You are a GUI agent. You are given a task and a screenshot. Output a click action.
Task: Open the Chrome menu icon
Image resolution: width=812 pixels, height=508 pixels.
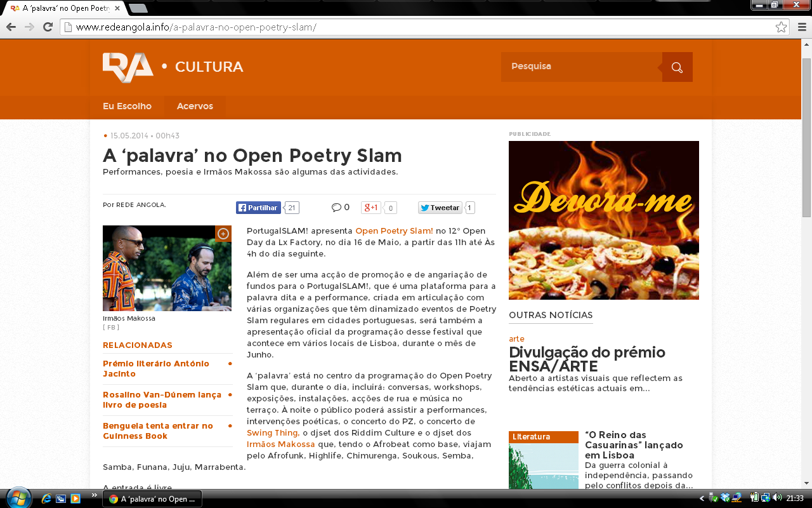click(x=801, y=27)
